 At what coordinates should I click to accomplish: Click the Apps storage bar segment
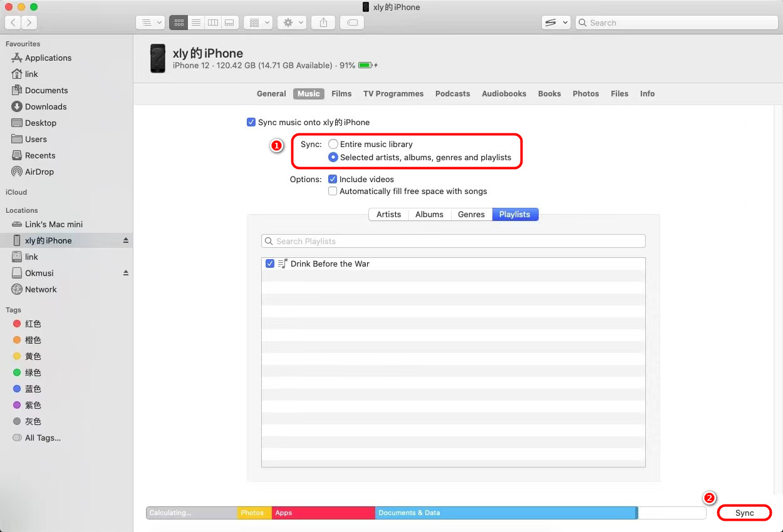click(x=323, y=513)
